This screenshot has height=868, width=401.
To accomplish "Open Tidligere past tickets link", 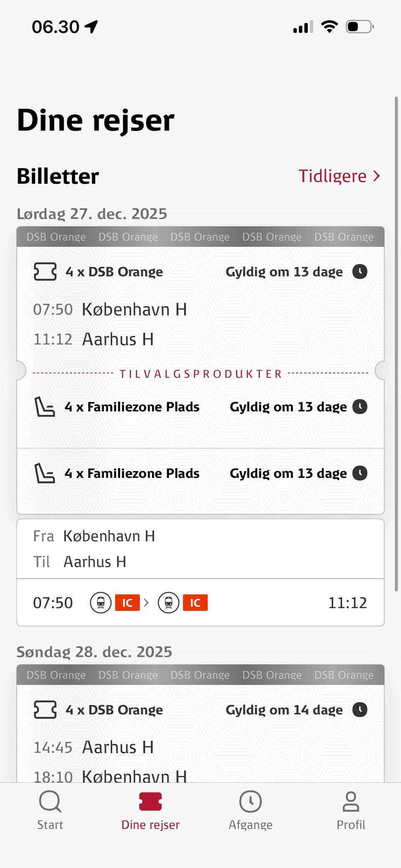I will click(332, 176).
